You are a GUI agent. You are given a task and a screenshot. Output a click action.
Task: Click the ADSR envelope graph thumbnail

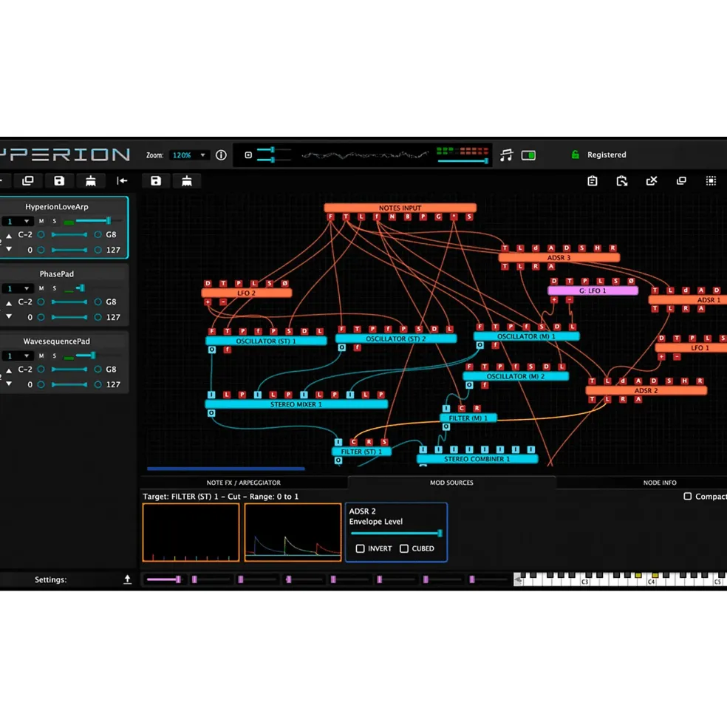(x=293, y=533)
